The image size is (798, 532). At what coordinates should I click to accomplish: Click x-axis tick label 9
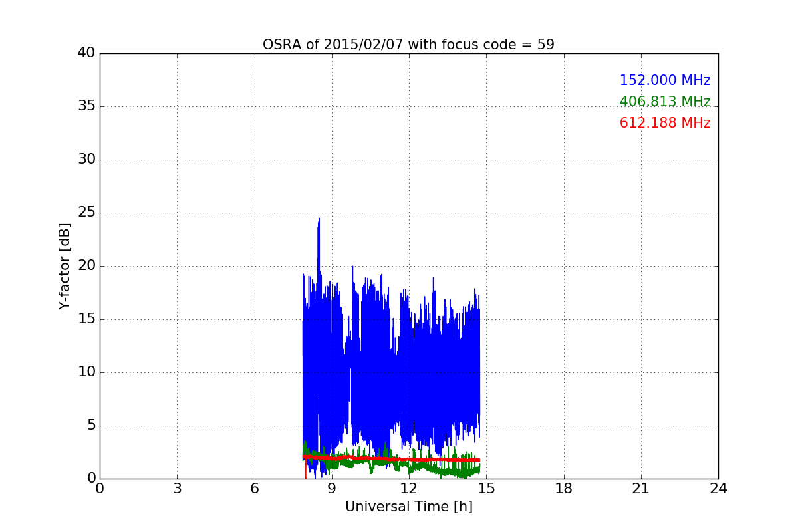[x=332, y=489]
